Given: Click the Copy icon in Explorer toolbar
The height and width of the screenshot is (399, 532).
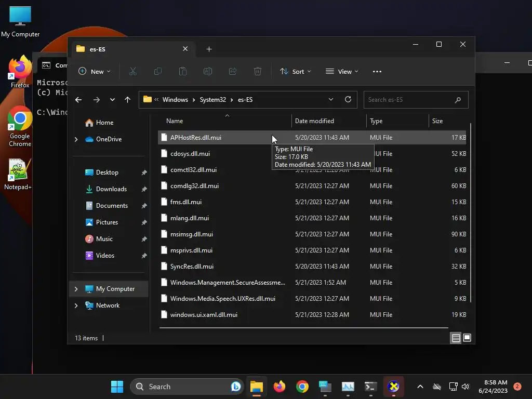Looking at the screenshot, I should coord(158,71).
